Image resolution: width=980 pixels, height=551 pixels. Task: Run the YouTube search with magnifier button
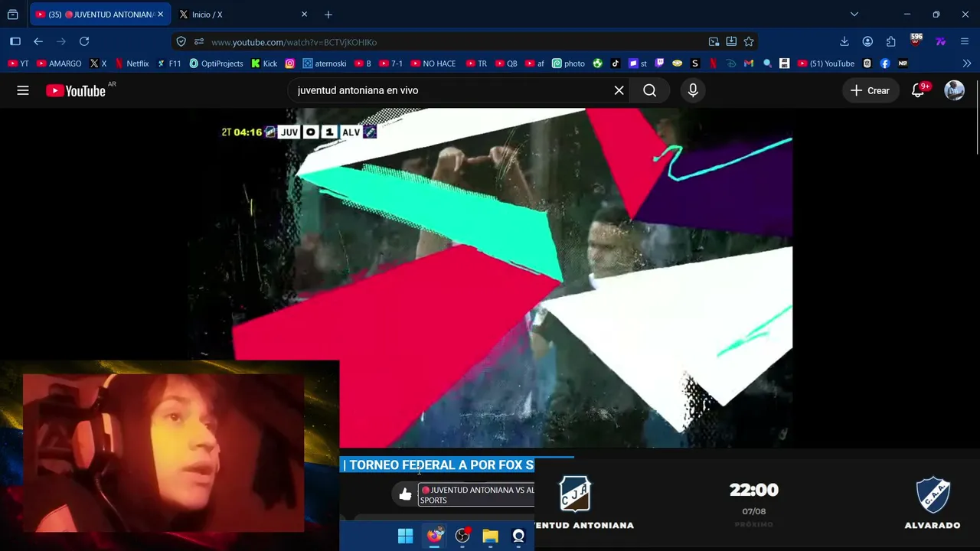650,90
